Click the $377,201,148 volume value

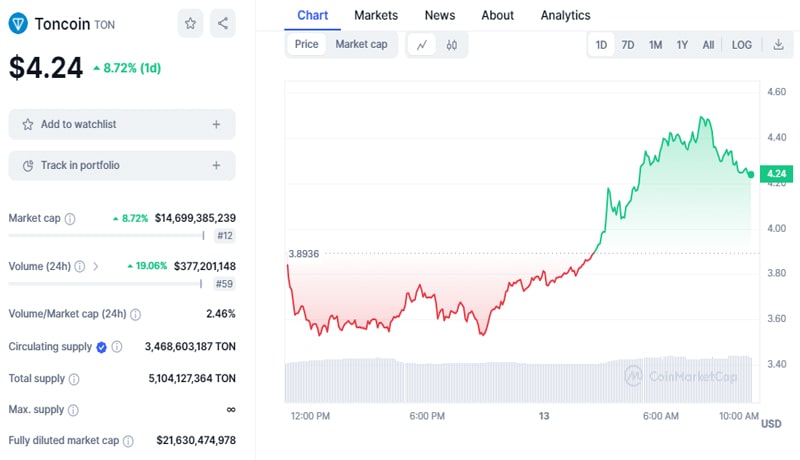[x=205, y=266]
